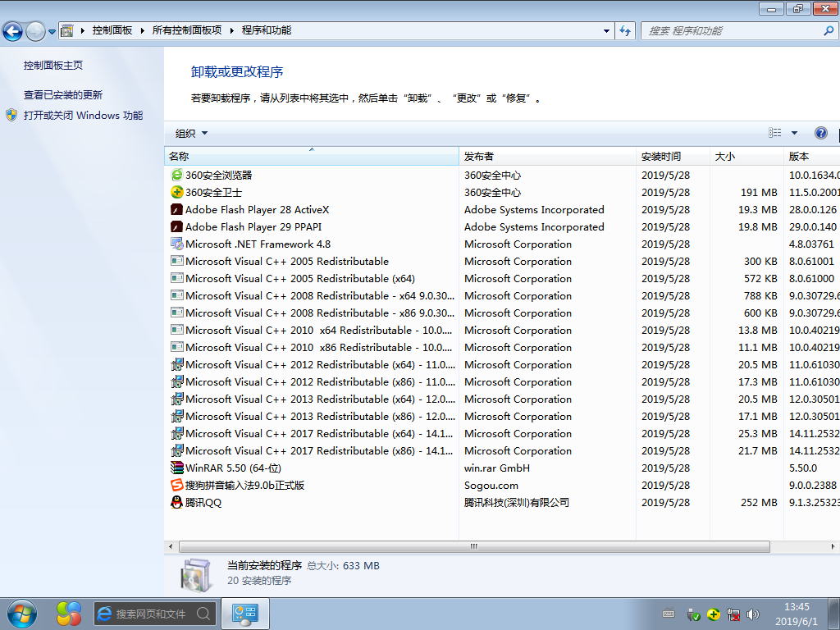Select Microsoft Visual C++ 2010 x64 Redistributable row

tap(503, 330)
